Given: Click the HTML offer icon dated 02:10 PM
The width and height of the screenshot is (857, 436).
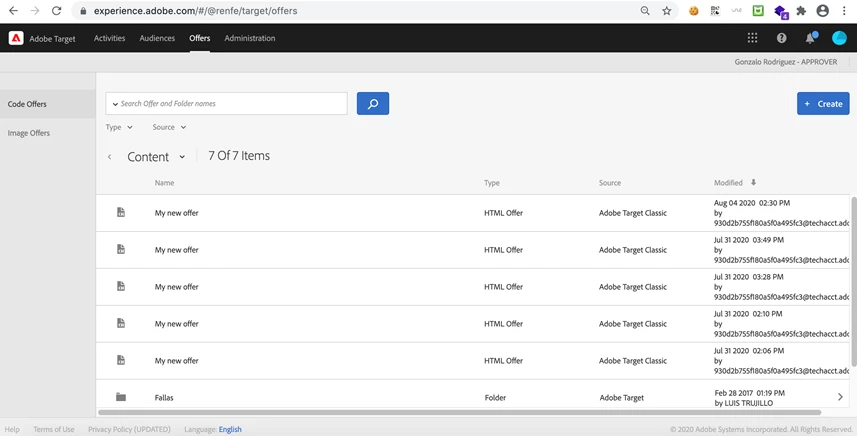Looking at the screenshot, I should pyautogui.click(x=121, y=323).
